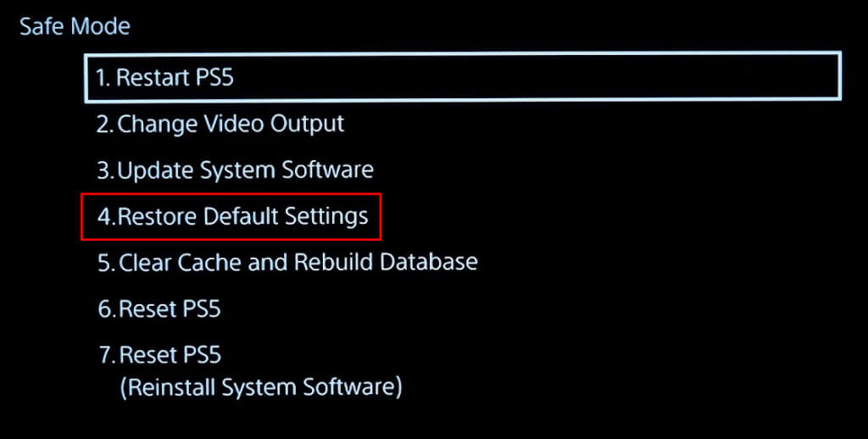Viewport: 868px width, 439px height.
Task: Click inside the red highlighted box
Action: click(x=231, y=216)
